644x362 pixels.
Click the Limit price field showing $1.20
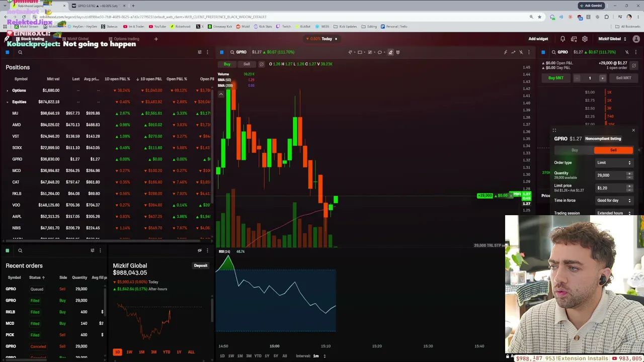point(614,188)
